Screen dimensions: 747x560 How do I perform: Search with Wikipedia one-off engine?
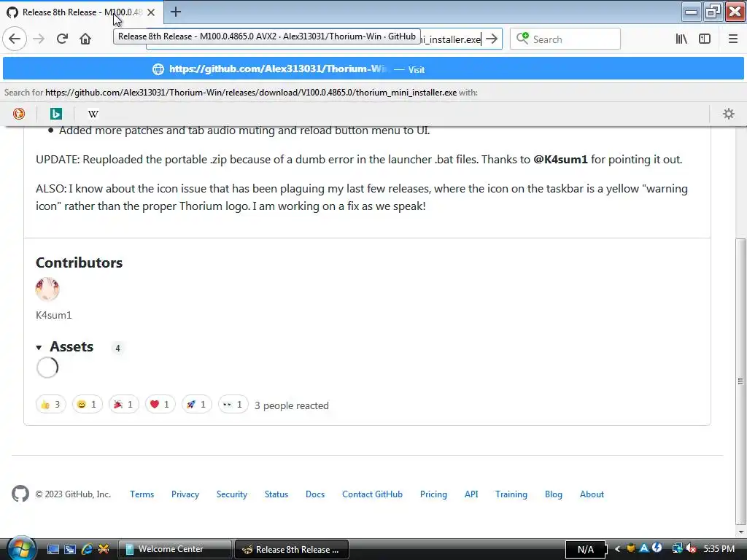pyautogui.click(x=93, y=114)
